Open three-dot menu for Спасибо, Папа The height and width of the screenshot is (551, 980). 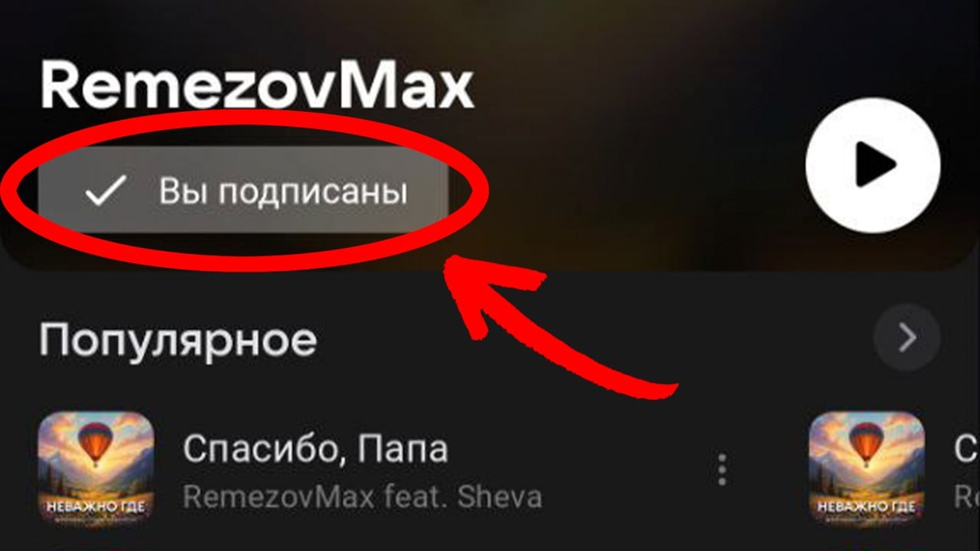click(x=722, y=470)
